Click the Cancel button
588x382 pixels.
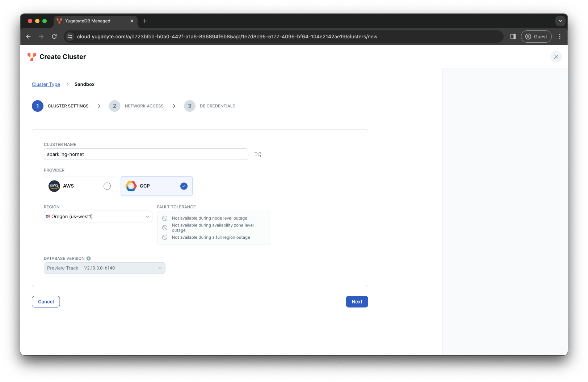pos(46,301)
